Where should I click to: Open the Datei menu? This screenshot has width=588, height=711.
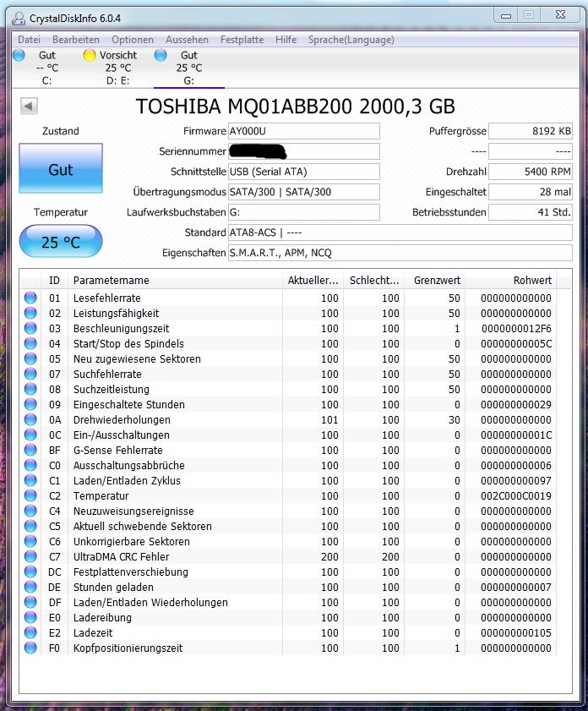30,40
